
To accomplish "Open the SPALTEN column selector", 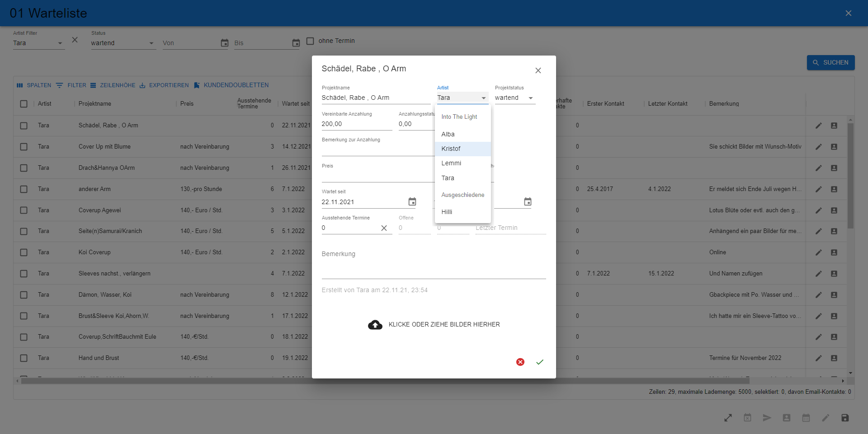I will coord(34,85).
